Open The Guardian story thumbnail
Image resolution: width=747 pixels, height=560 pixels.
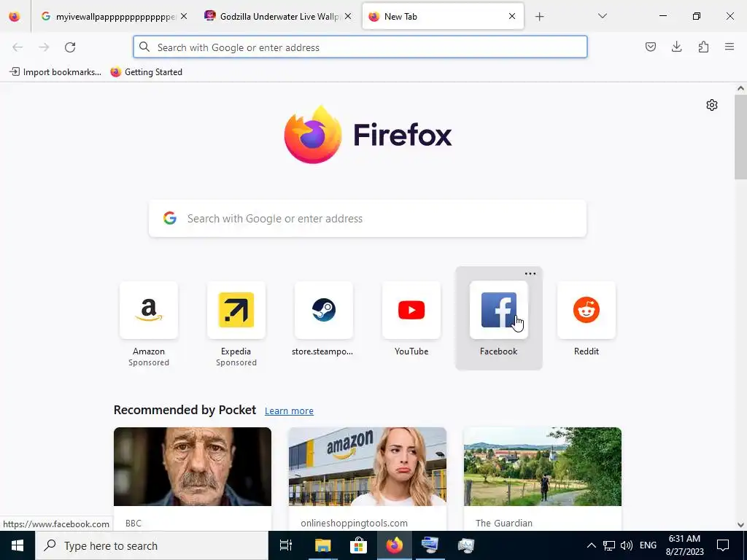coord(543,467)
